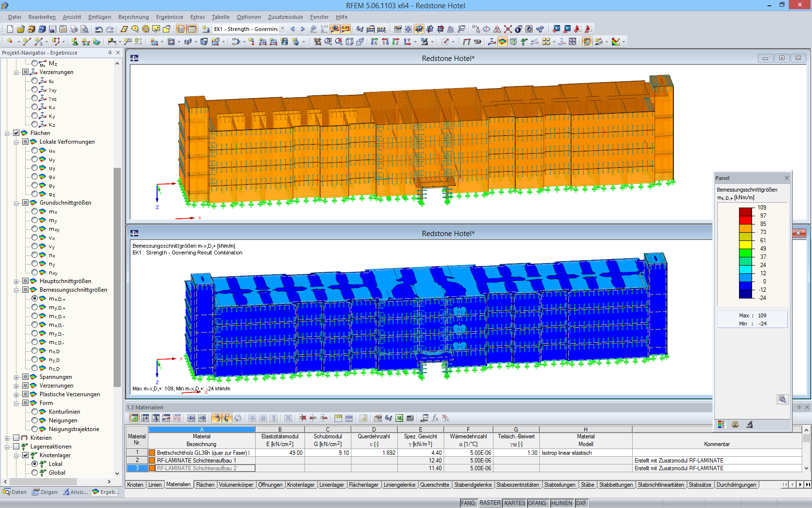Click the Undo icon
The width and height of the screenshot is (812, 508).
pos(98,29)
